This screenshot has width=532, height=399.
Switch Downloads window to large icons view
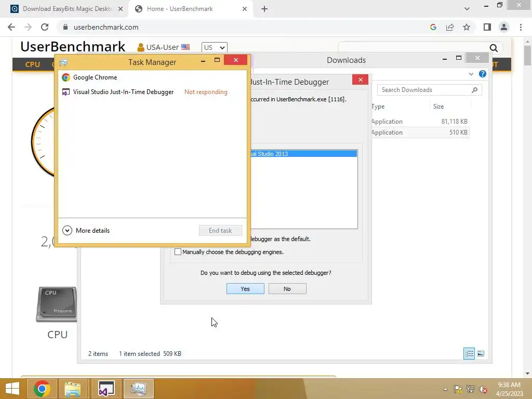pyautogui.click(x=481, y=353)
